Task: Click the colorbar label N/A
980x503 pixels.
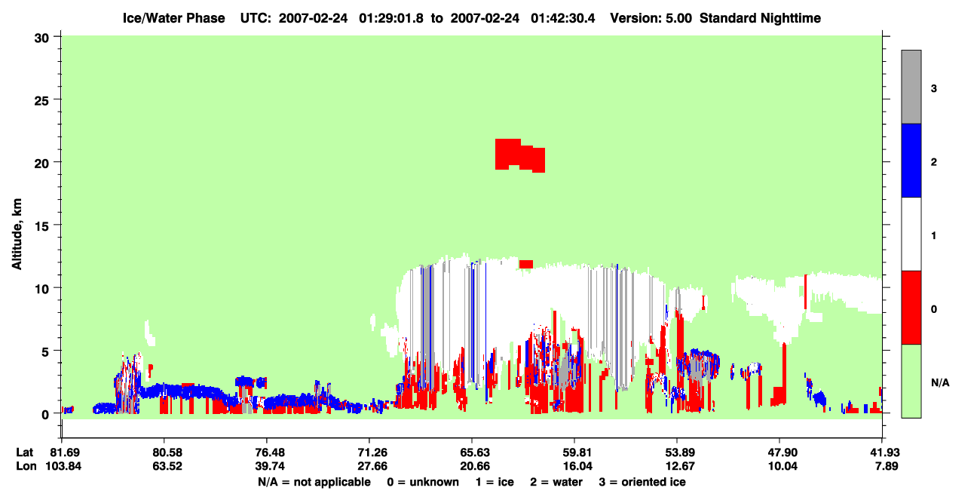Action: pyautogui.click(x=940, y=382)
